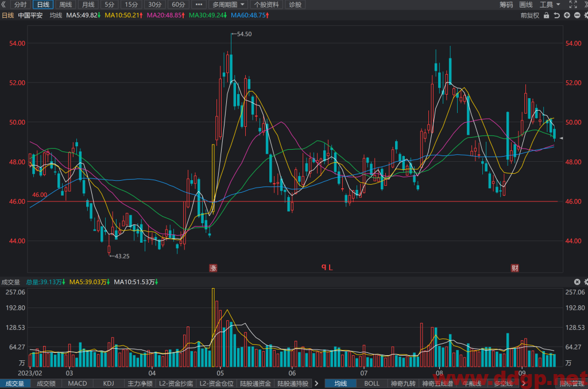The image size is (588, 389).
Task: Zoom in with the plus circle icon
Action: tap(567, 15)
